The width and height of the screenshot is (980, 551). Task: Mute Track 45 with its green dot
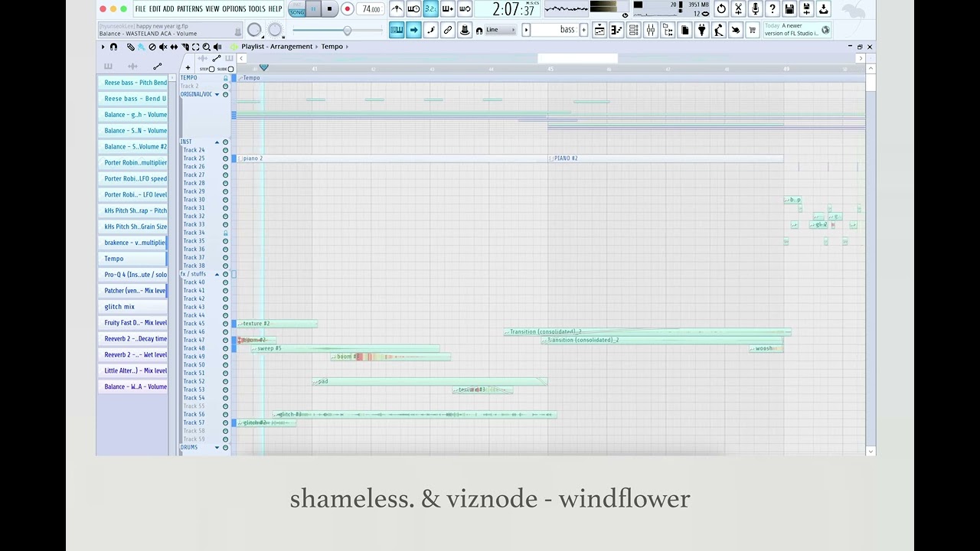click(225, 324)
